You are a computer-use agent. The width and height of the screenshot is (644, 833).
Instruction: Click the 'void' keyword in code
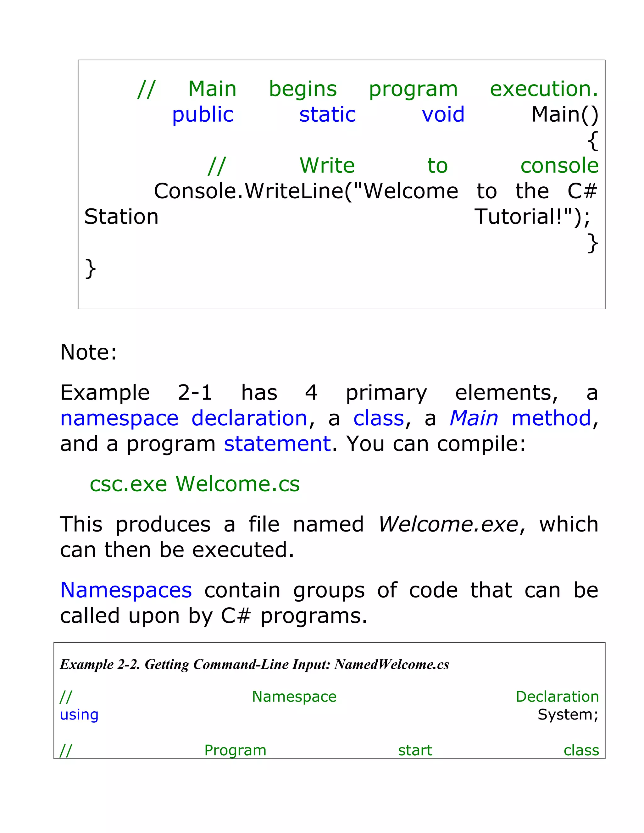[443, 114]
